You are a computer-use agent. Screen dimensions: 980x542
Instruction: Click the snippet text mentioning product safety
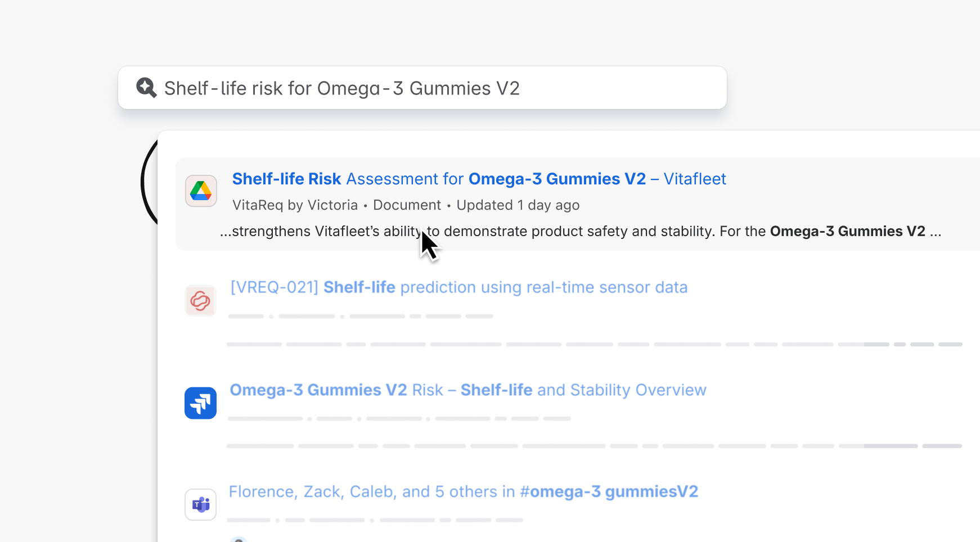(x=579, y=232)
